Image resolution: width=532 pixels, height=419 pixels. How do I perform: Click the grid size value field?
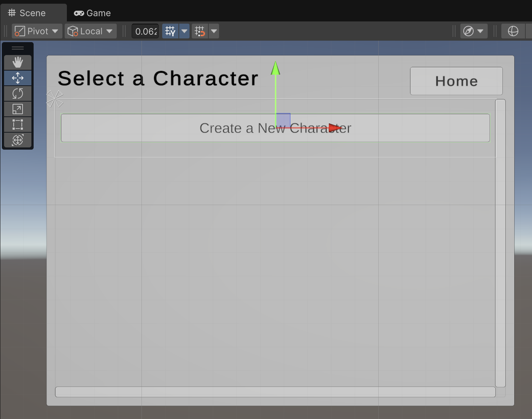coord(146,31)
